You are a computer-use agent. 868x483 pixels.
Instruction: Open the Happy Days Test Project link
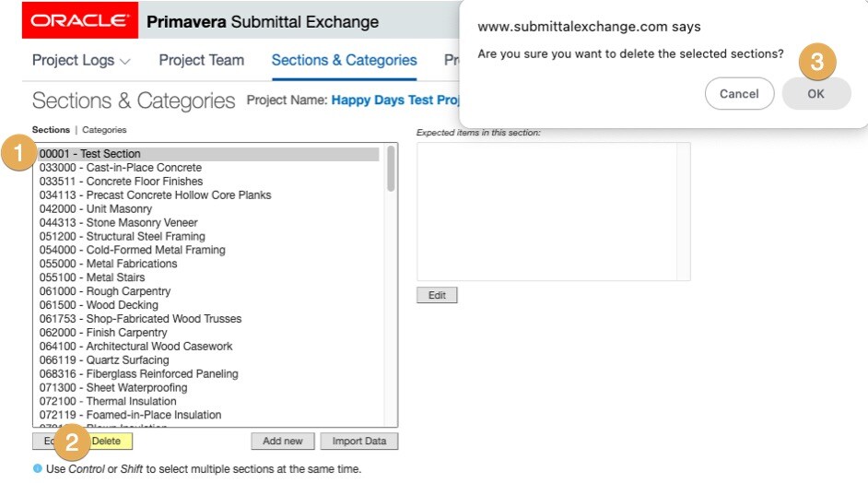click(395, 100)
